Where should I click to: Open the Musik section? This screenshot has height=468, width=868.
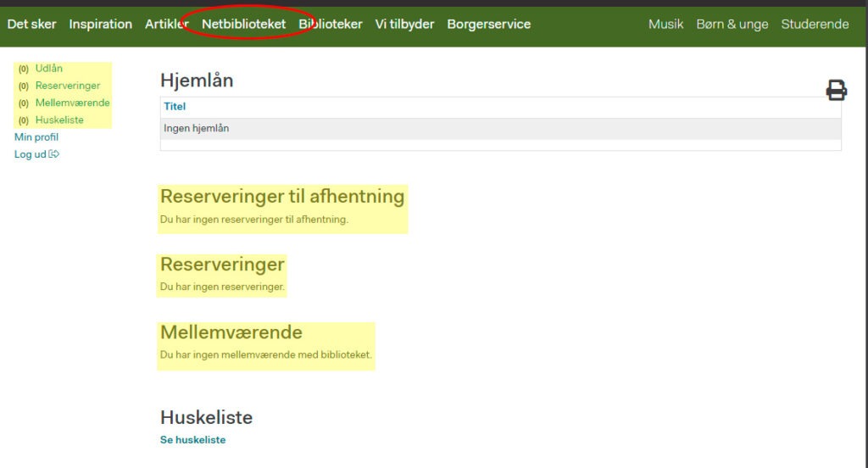coord(665,24)
